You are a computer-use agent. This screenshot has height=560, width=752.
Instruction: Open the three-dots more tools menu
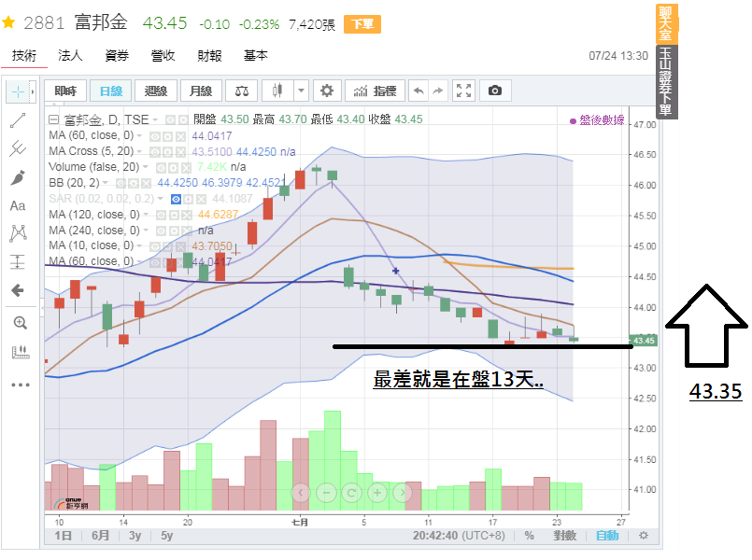[x=21, y=385]
